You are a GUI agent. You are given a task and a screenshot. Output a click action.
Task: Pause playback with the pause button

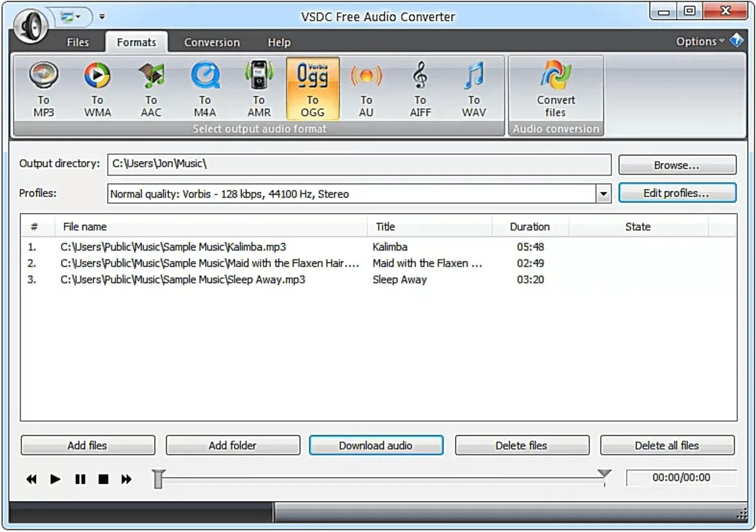point(80,479)
